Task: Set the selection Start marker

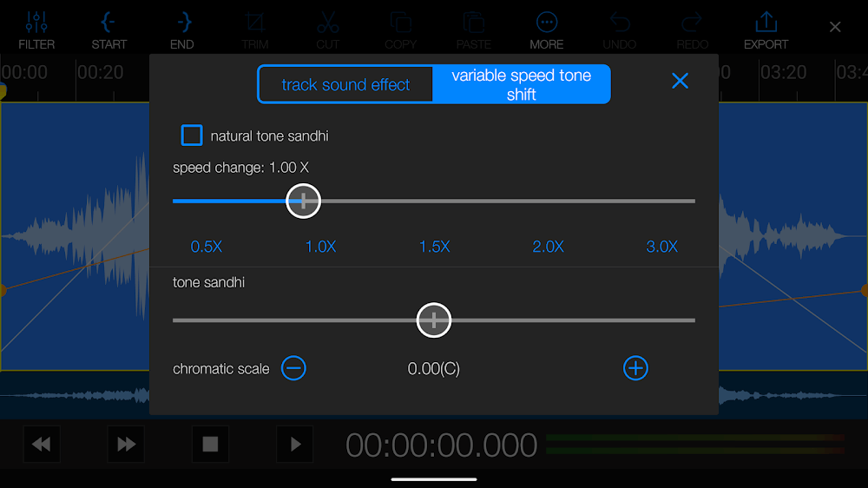Action: (x=109, y=30)
